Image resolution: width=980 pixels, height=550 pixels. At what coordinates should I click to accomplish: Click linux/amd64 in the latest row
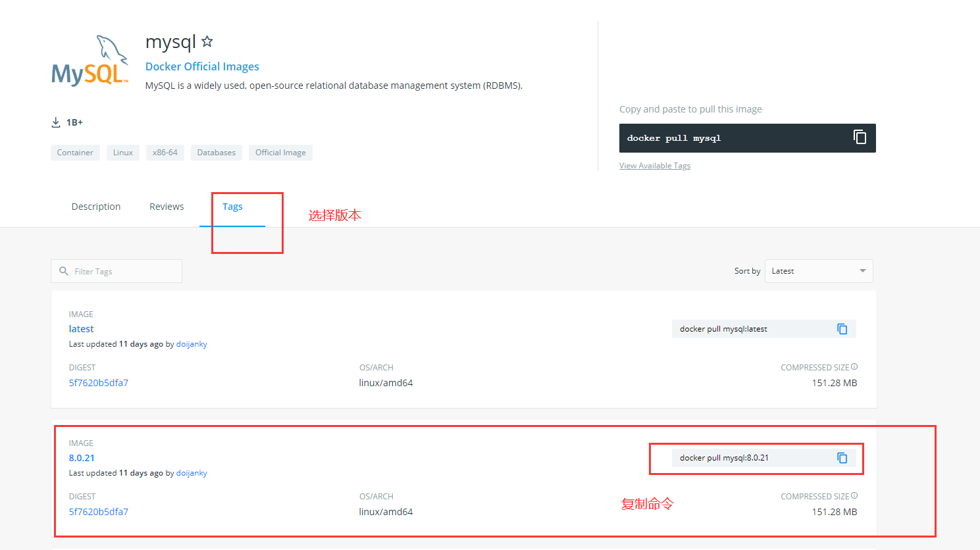click(x=386, y=383)
